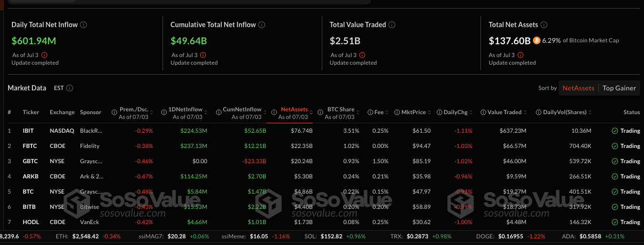Click info icon left of DailyChg header
Image resolution: width=644 pixels, height=245 pixels.
440,112
